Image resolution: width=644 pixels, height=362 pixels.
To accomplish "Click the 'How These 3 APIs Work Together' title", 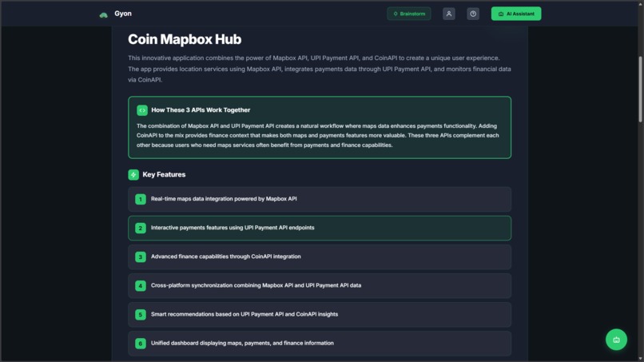I will (201, 110).
